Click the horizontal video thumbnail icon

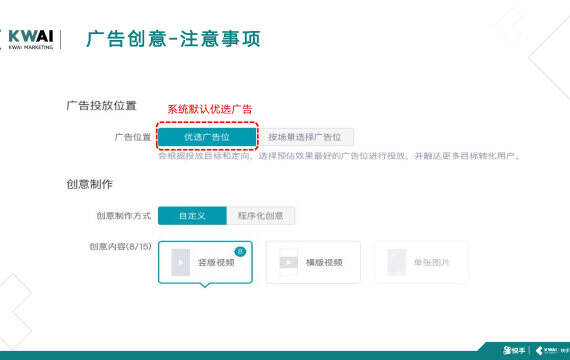point(289,262)
